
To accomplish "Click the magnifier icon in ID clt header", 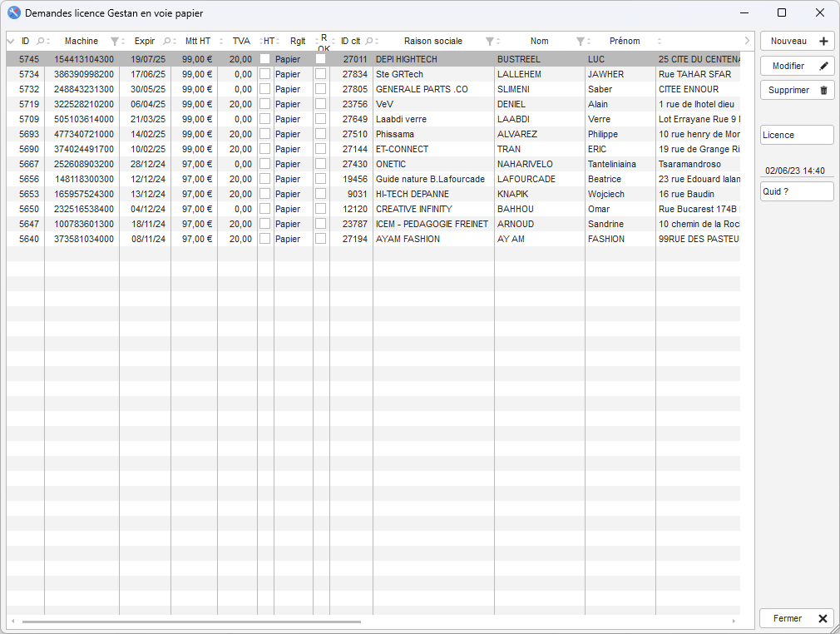I will [369, 42].
